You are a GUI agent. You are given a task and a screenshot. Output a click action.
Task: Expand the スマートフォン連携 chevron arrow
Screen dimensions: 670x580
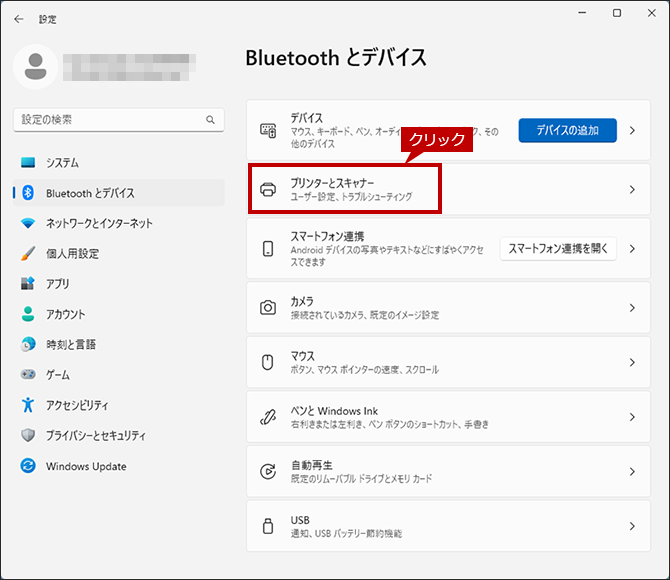[x=632, y=249]
